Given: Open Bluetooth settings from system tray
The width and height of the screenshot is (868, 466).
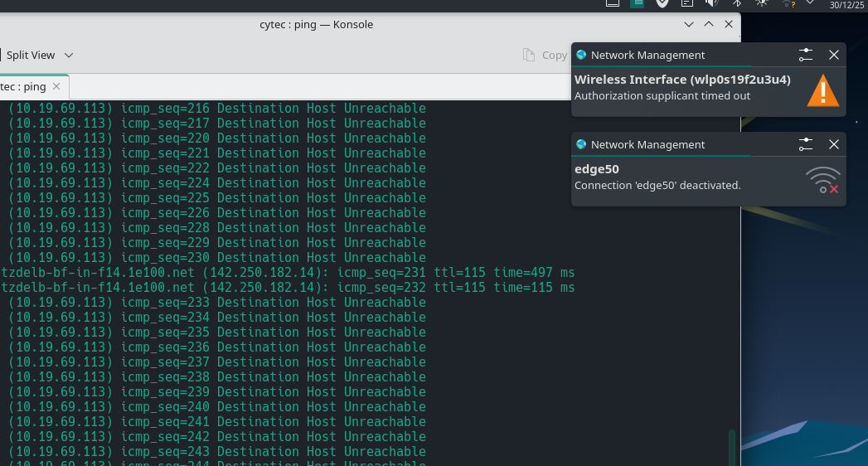Looking at the screenshot, I should point(736,3).
